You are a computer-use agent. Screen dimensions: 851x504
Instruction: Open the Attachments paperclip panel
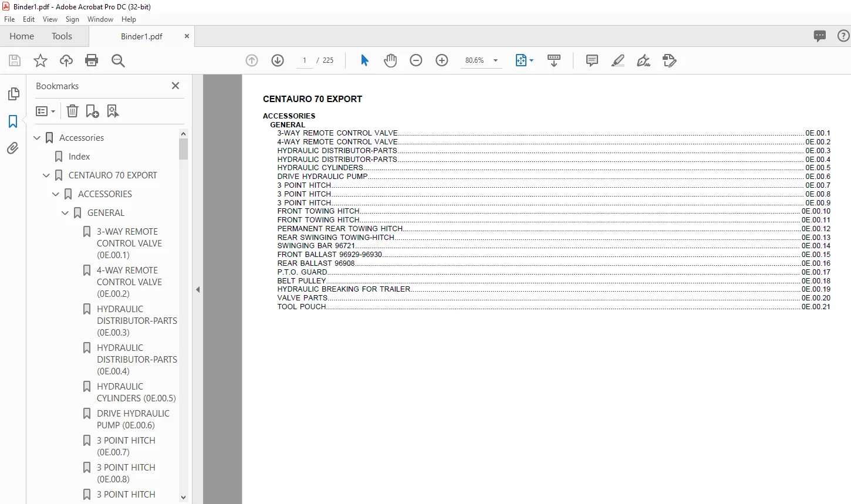[x=13, y=148]
